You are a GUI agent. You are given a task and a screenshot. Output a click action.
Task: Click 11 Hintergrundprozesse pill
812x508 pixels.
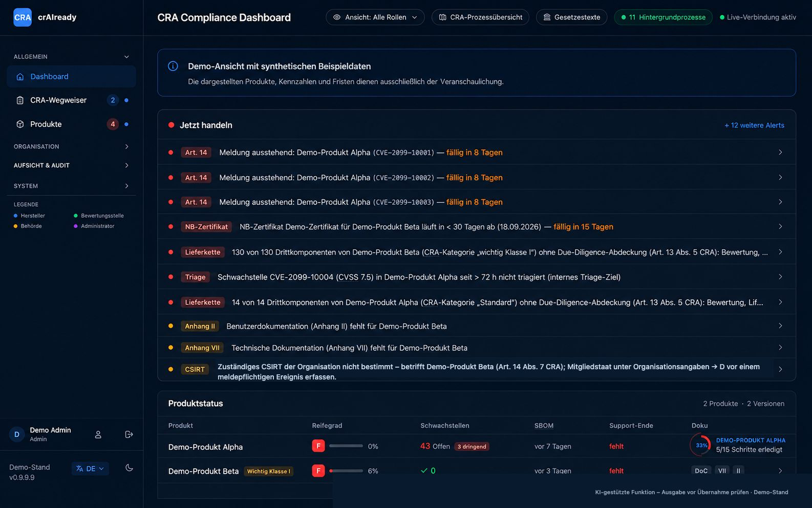coord(663,17)
